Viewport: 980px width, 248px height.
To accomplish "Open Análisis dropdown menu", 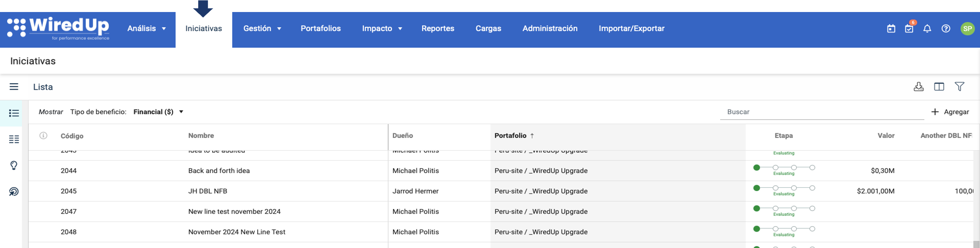I will coord(146,29).
